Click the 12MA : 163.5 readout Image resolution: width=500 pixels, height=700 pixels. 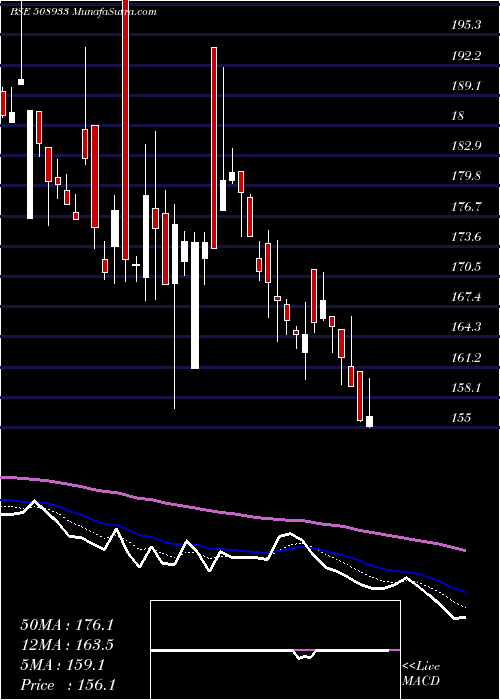(x=67, y=645)
